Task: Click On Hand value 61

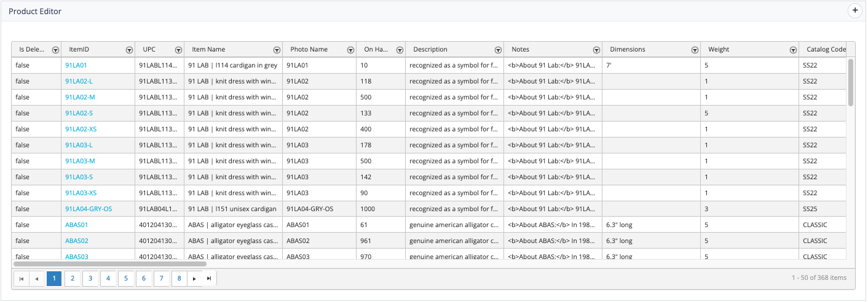Action: tap(381, 225)
